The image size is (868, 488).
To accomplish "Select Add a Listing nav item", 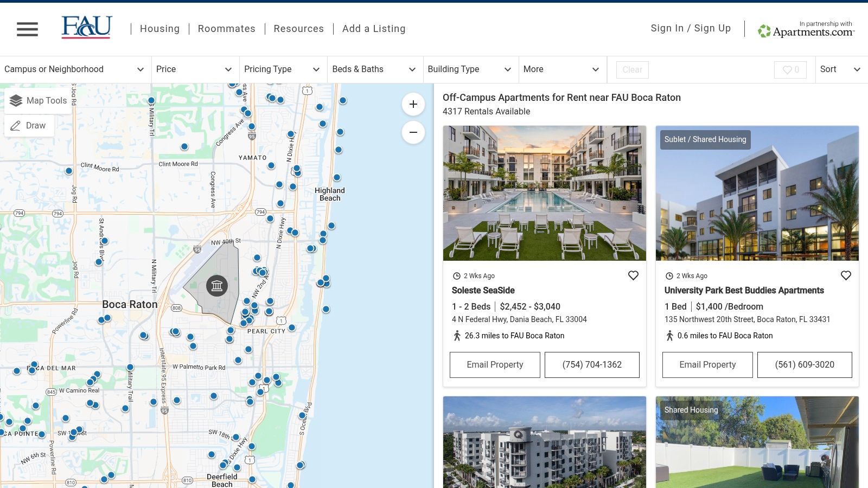I will pyautogui.click(x=374, y=29).
